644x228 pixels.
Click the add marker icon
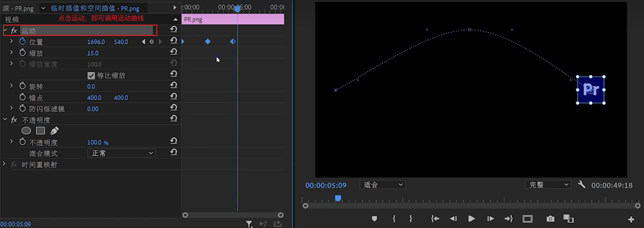click(374, 219)
